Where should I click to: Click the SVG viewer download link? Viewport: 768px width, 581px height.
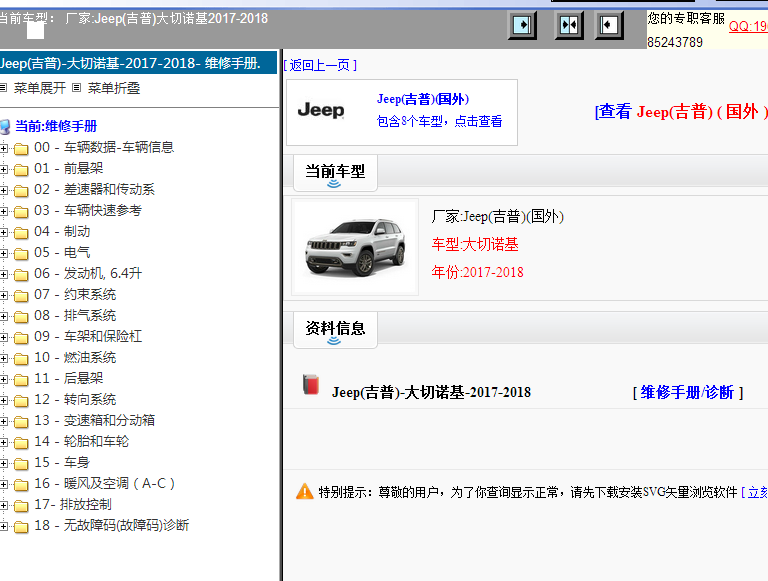pos(754,492)
